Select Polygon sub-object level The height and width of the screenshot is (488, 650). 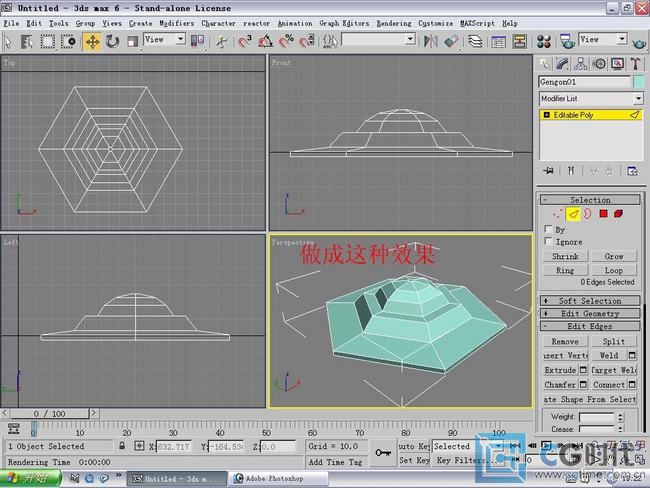point(603,214)
